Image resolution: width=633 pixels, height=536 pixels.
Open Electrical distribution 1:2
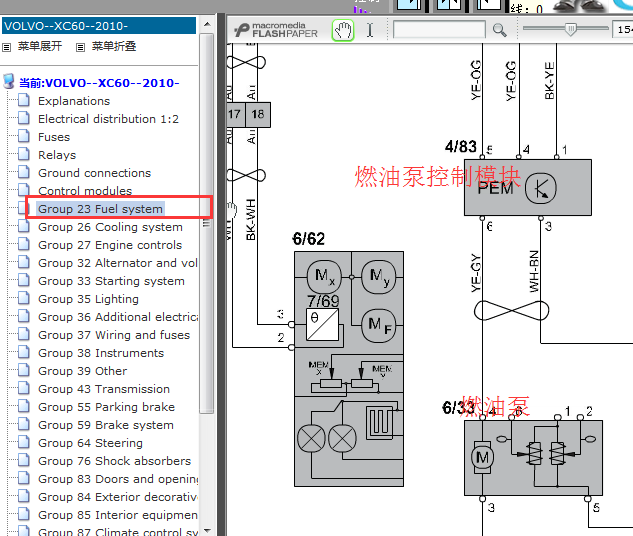coord(108,119)
